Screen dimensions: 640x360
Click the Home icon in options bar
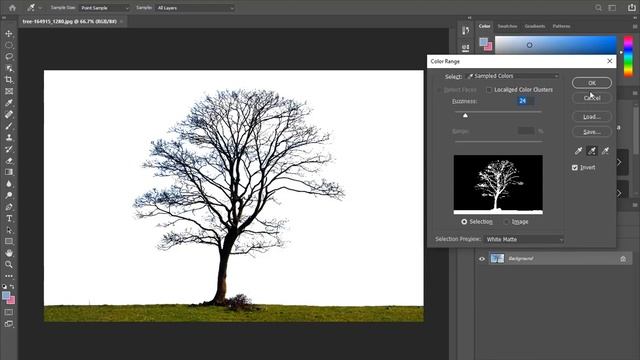click(12, 8)
